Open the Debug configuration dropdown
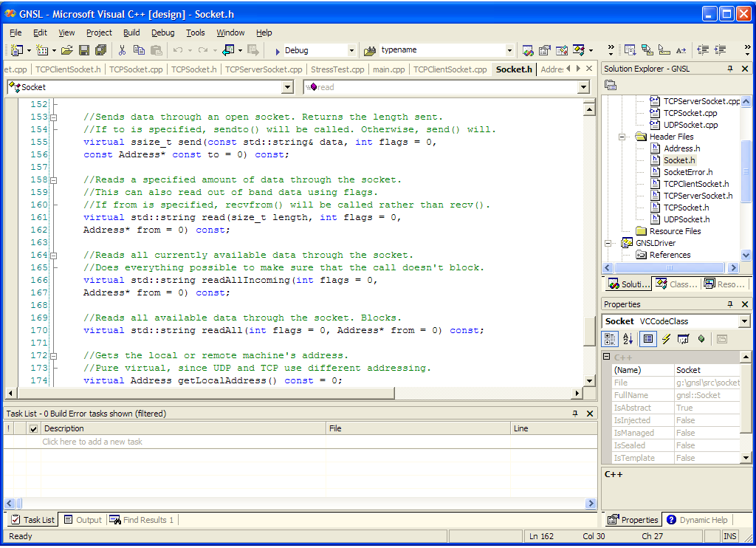The width and height of the screenshot is (756, 548). (351, 50)
